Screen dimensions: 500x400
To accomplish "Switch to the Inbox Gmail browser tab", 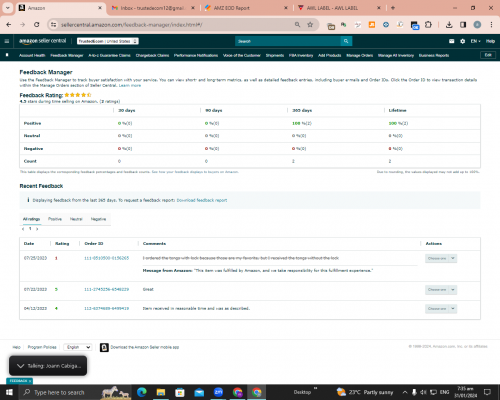I will click(153, 8).
